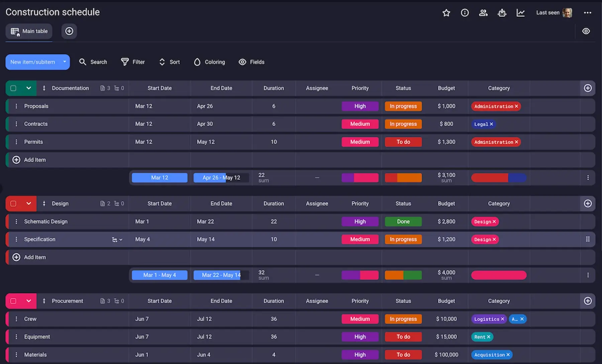Click Documentation priority summary color bar

pyautogui.click(x=360, y=177)
